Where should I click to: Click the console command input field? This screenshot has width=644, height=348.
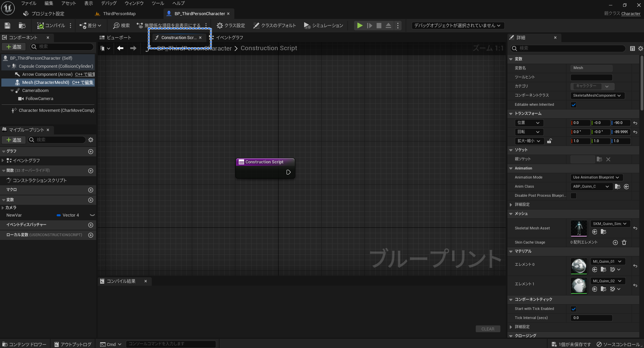tap(171, 344)
